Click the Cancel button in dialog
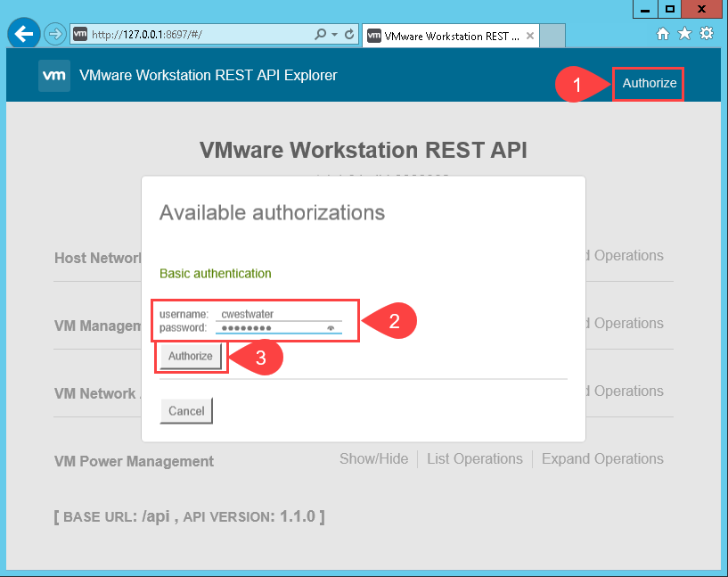 tap(186, 411)
